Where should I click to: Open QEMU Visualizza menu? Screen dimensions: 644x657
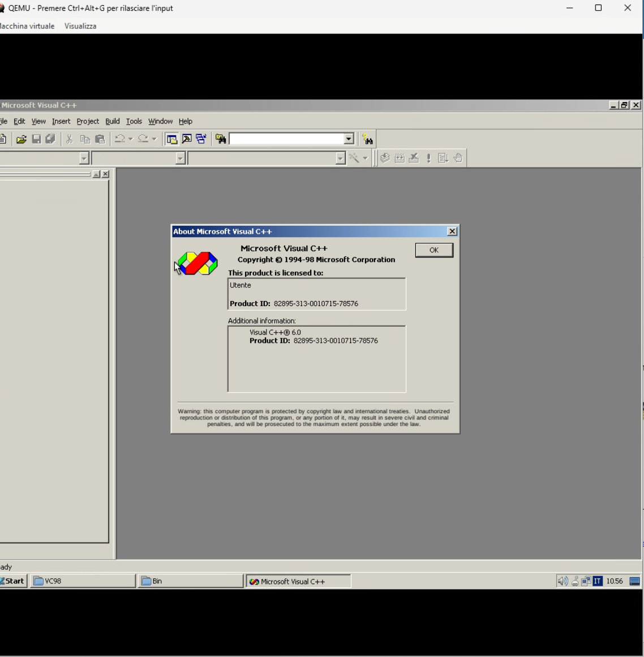pyautogui.click(x=80, y=26)
